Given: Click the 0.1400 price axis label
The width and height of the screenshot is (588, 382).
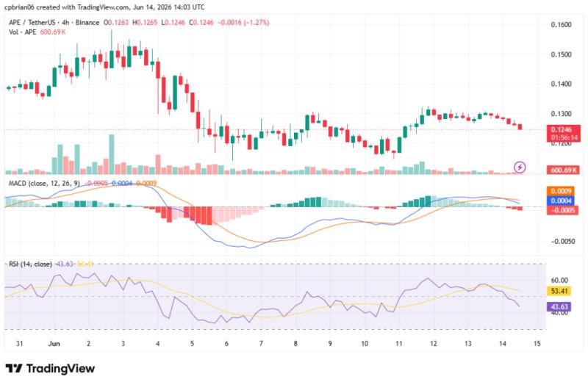Looking at the screenshot, I should 561,84.
